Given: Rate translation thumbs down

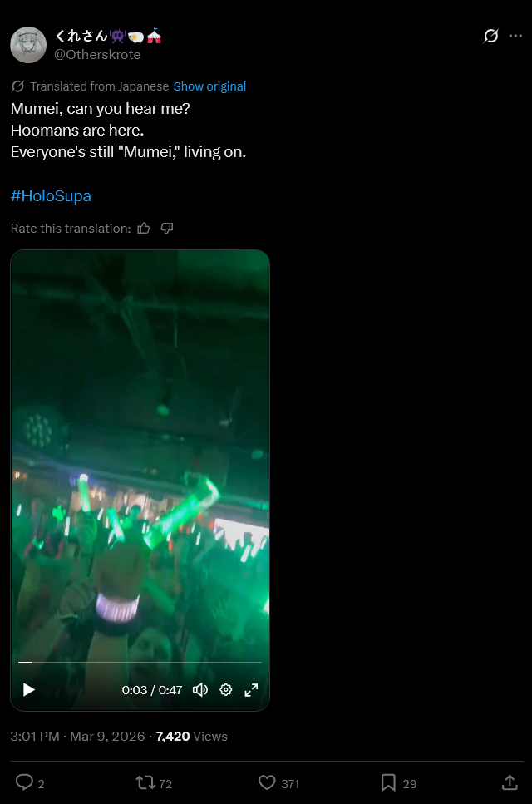Looking at the screenshot, I should click(166, 228).
